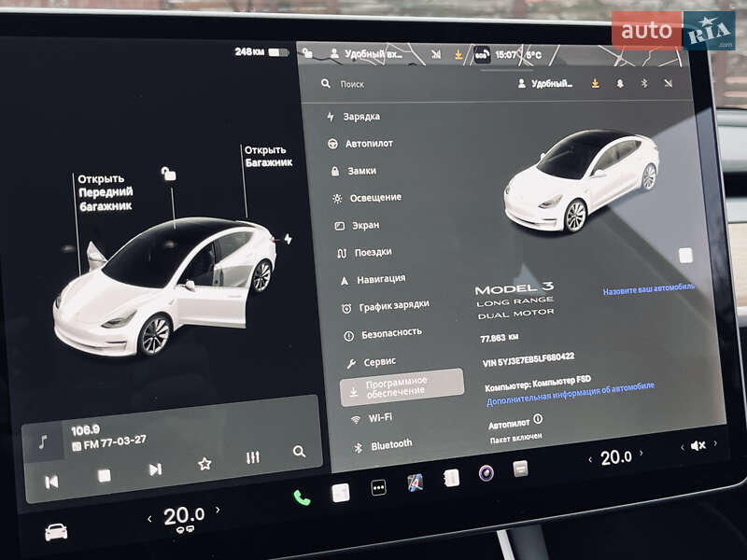Open the app launcher three-dots icon
Image resolution: width=747 pixels, height=560 pixels.
point(378,487)
